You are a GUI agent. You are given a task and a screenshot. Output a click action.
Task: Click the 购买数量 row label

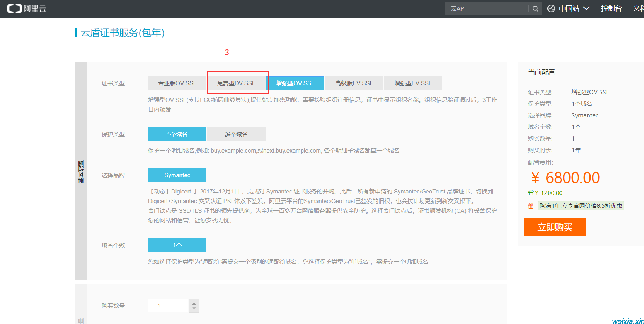coord(113,305)
